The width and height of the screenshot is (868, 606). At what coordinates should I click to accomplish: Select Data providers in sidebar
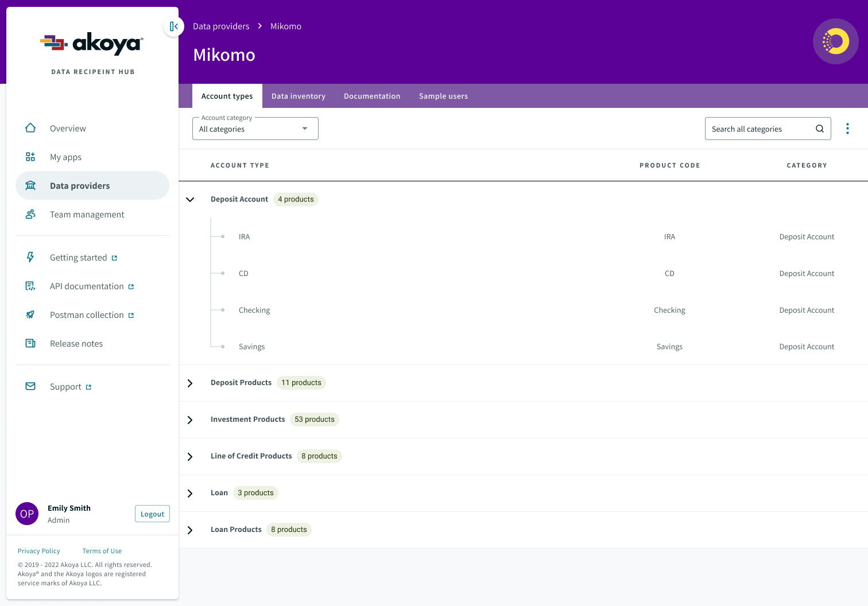92,185
